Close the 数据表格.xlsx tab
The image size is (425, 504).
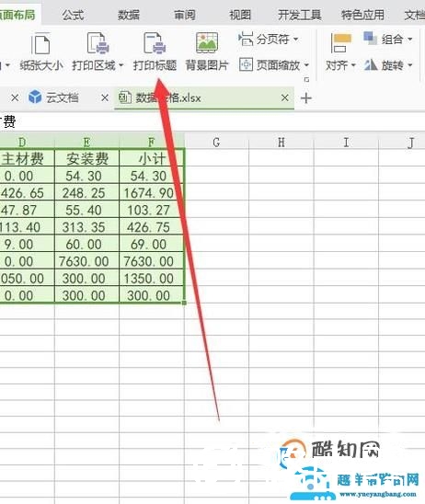(x=285, y=97)
